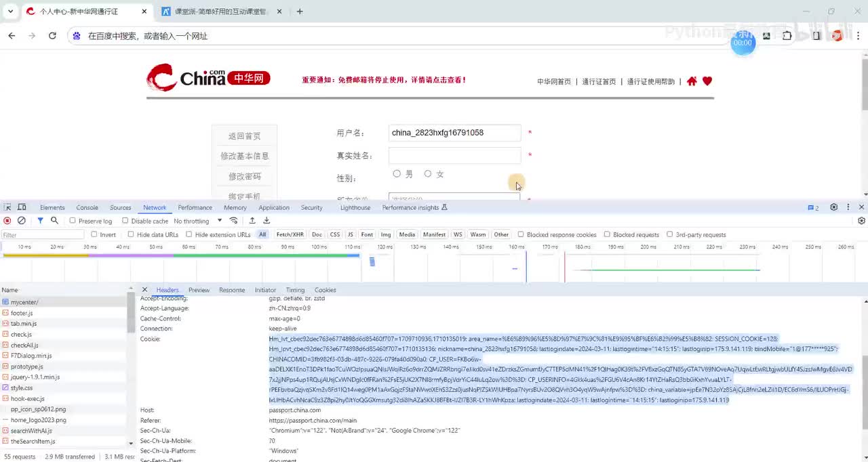
Task: Open 修改基本信息 in the sidebar
Action: click(244, 156)
